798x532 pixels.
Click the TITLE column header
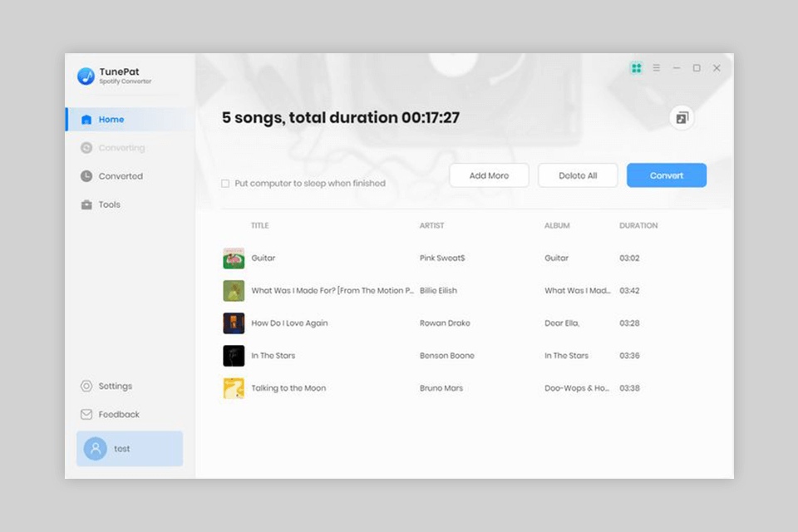(260, 225)
